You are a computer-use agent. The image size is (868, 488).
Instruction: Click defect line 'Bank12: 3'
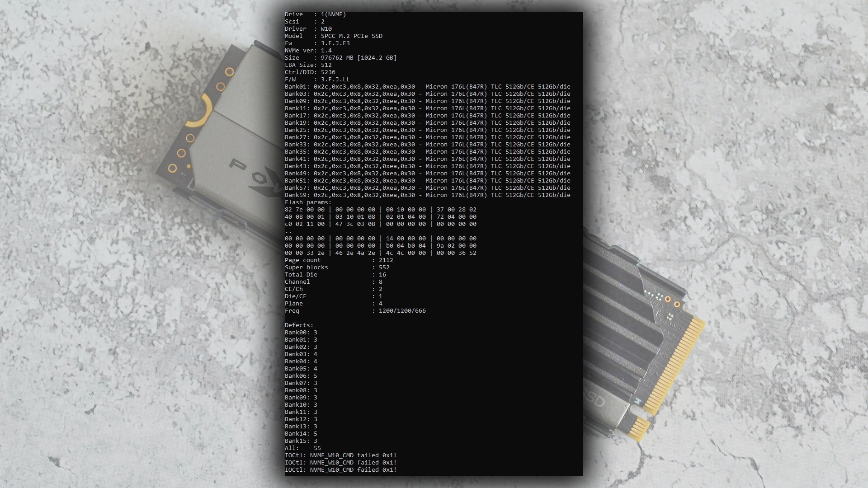301,419
